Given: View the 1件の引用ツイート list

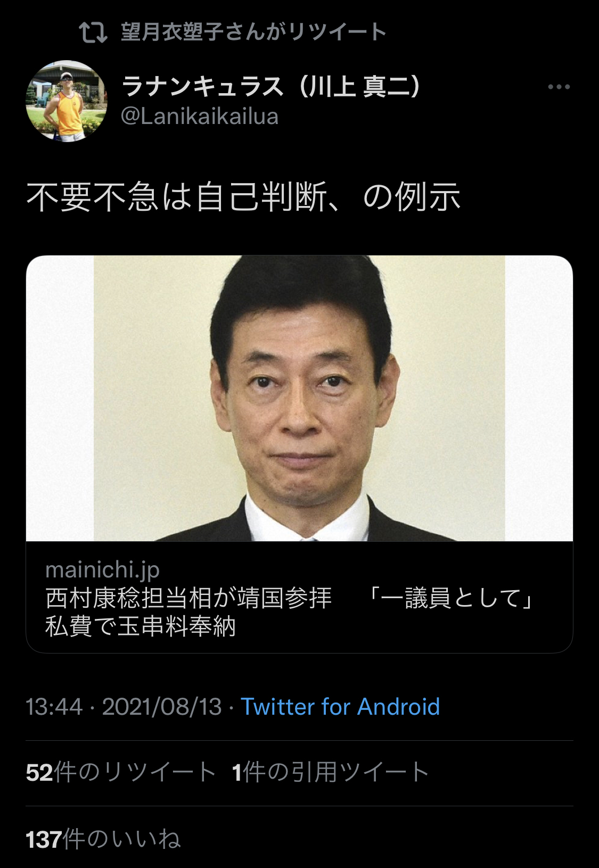Looking at the screenshot, I should click(331, 772).
